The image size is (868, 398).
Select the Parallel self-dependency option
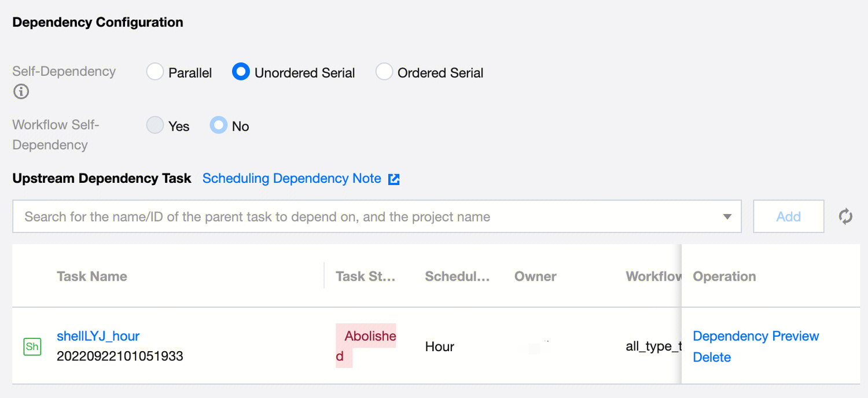click(155, 72)
